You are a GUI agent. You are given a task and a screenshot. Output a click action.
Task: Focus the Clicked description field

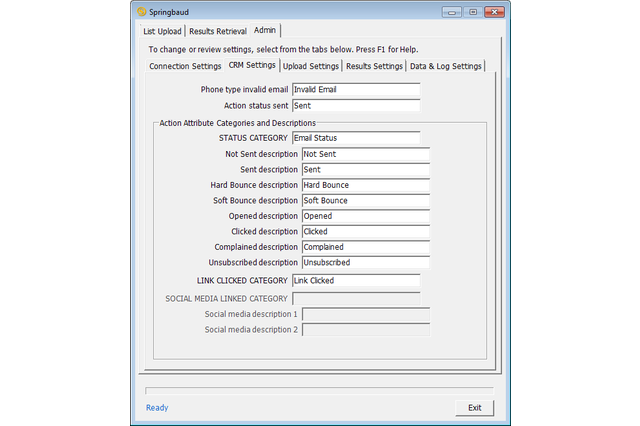[x=365, y=232]
